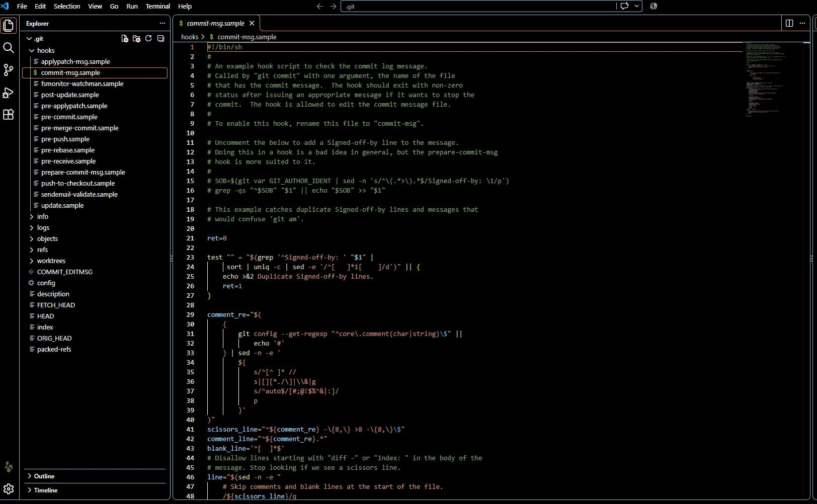The image size is (817, 504).
Task: Open the Selection menu
Action: point(67,6)
